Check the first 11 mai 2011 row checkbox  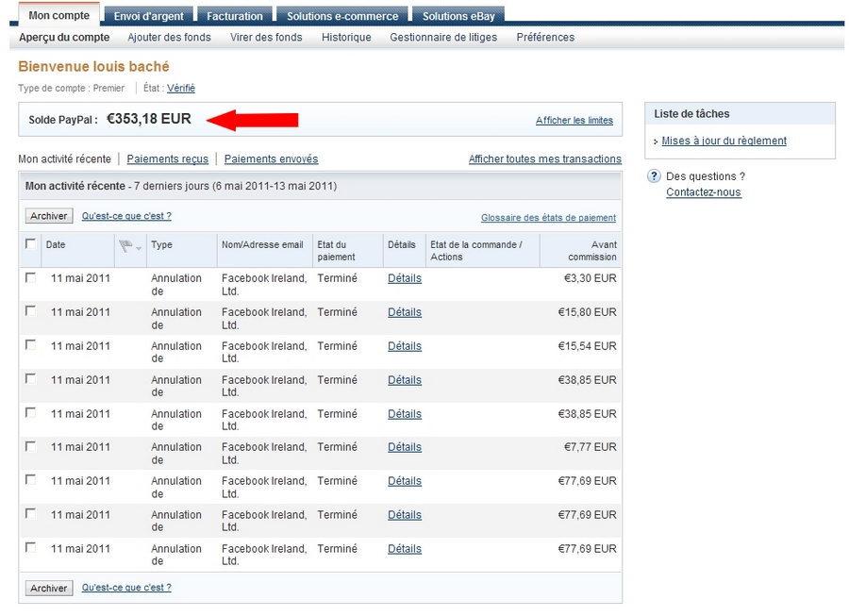pyautogui.click(x=29, y=277)
